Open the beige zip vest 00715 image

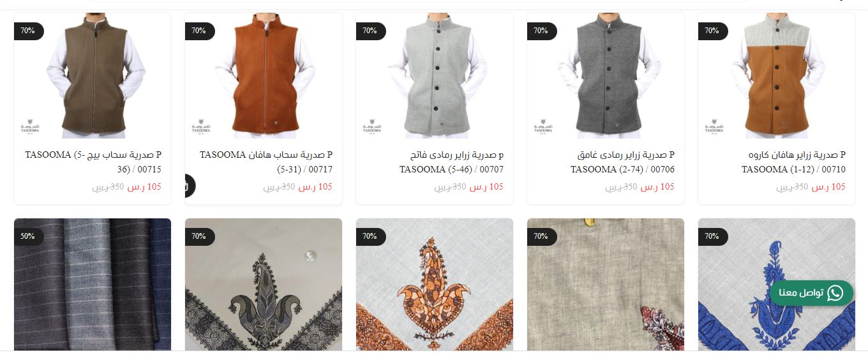[x=93, y=75]
